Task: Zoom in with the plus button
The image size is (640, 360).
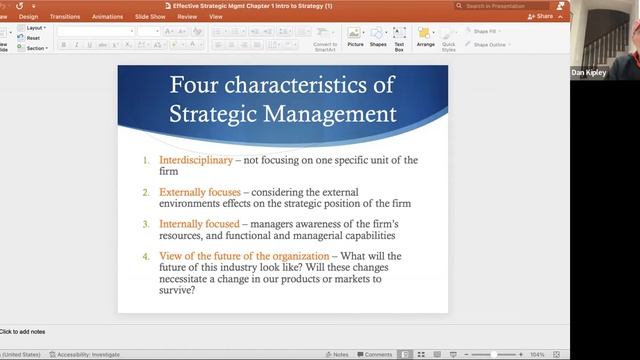Action: tap(520, 354)
